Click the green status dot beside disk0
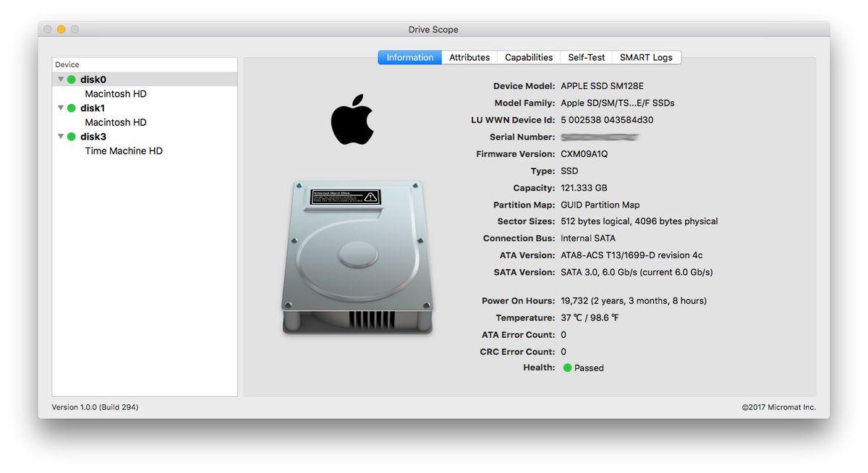 [71, 80]
